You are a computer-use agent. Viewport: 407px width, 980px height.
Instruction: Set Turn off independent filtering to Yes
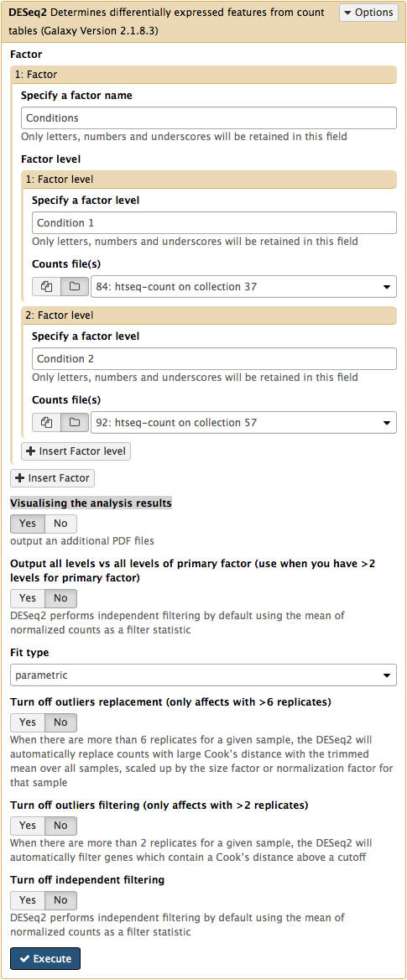coord(28,900)
